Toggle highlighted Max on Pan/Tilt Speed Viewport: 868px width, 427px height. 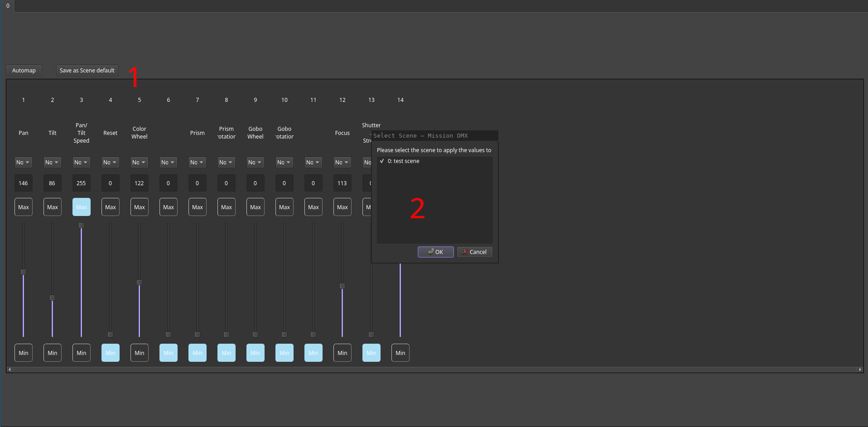click(82, 207)
